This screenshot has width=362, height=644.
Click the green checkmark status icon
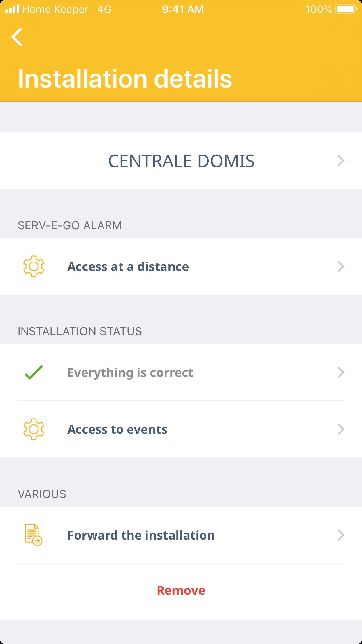[x=34, y=372]
